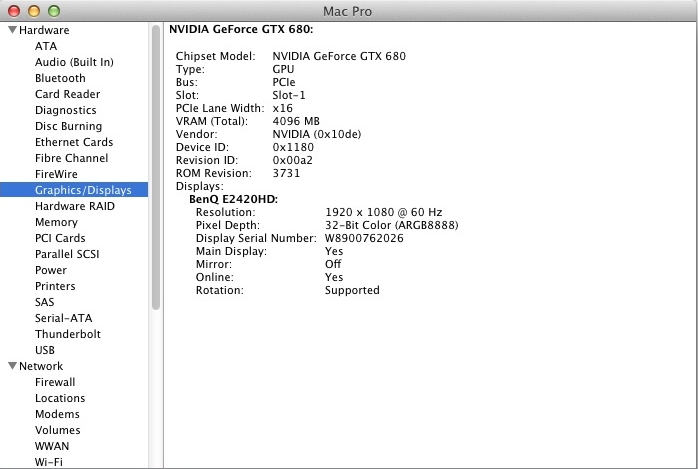Open Power in the sidebar
Viewport: 698px width, 469px height.
point(51,271)
